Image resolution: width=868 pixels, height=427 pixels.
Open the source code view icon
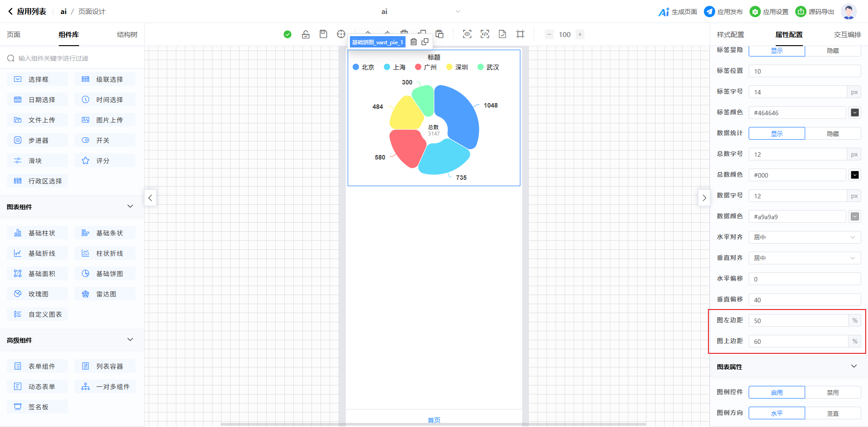(485, 34)
